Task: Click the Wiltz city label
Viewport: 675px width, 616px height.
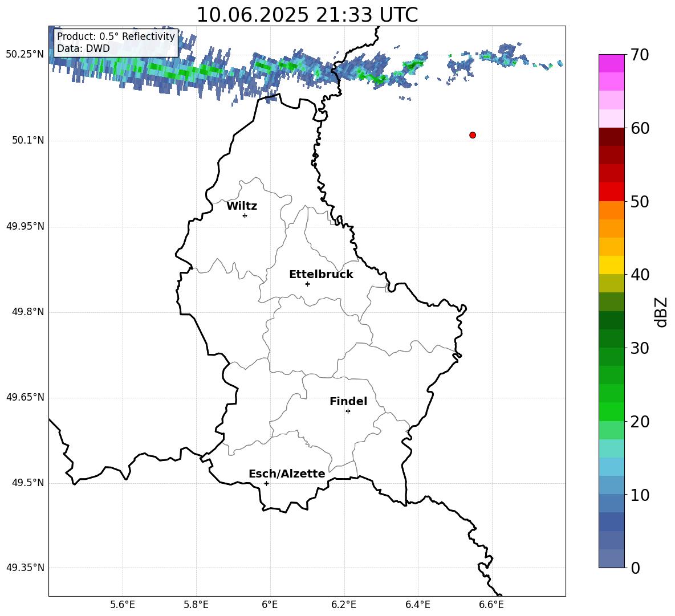Action: point(242,206)
